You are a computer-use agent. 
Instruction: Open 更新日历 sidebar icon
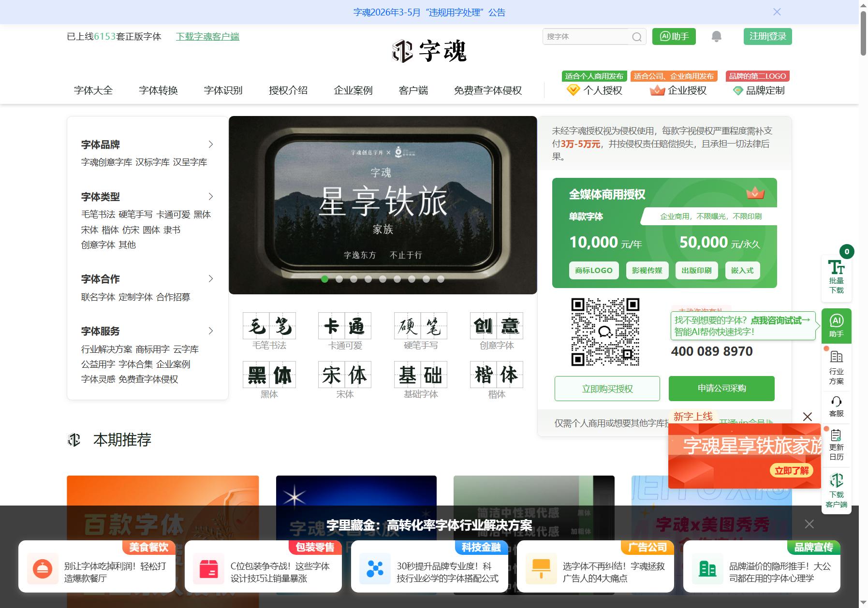836,445
